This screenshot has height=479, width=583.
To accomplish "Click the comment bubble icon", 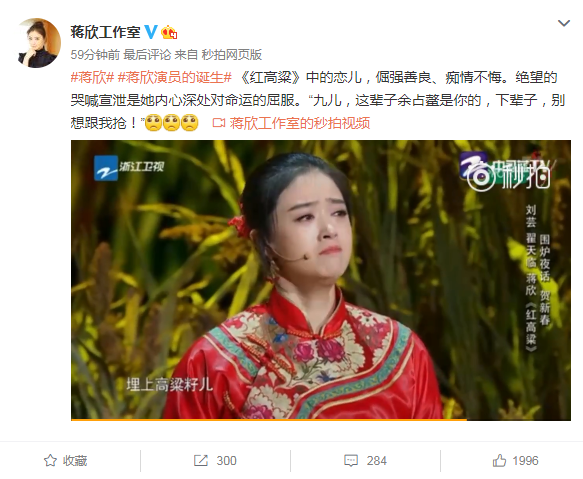I will pyautogui.click(x=351, y=460).
